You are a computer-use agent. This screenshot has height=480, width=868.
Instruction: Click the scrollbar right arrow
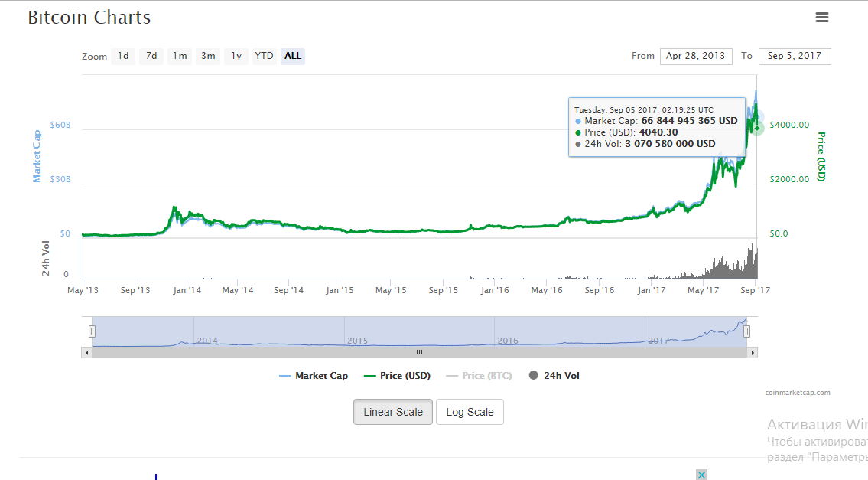point(753,352)
